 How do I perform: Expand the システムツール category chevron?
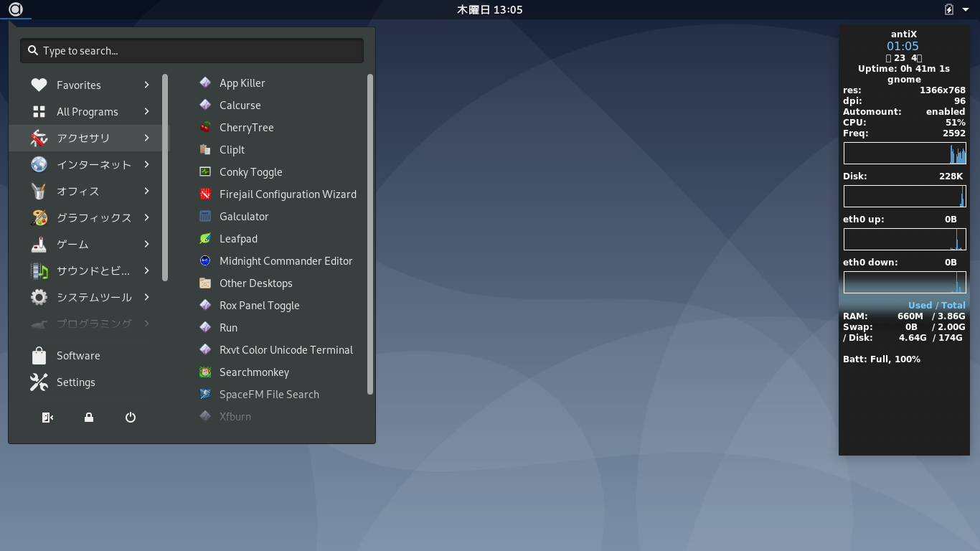click(146, 297)
